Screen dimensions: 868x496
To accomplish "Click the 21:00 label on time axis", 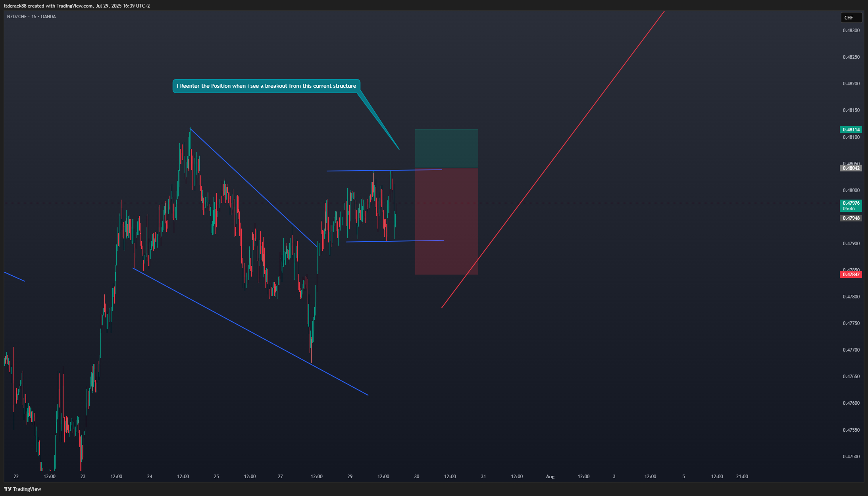I will (742, 477).
